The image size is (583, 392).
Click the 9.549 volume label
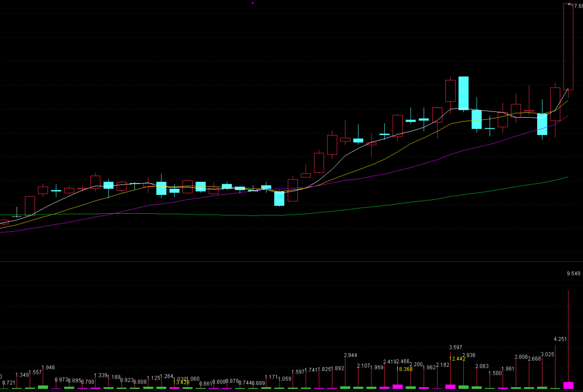point(573,274)
